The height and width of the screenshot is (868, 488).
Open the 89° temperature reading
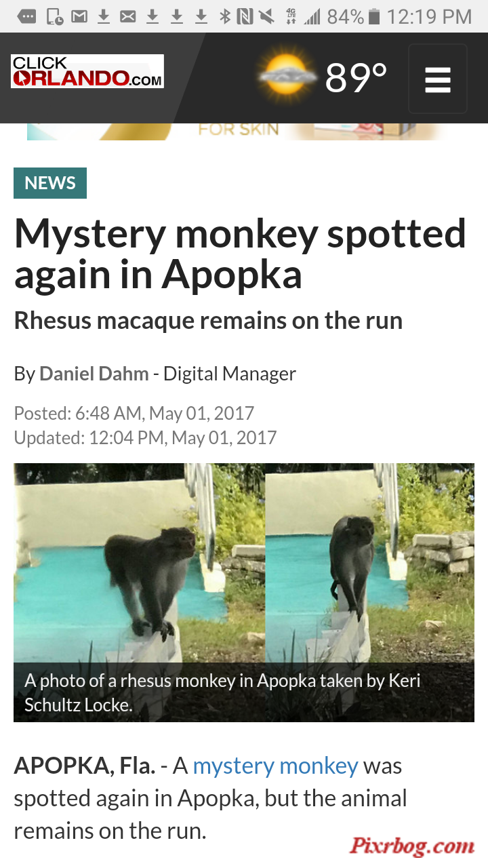(357, 78)
